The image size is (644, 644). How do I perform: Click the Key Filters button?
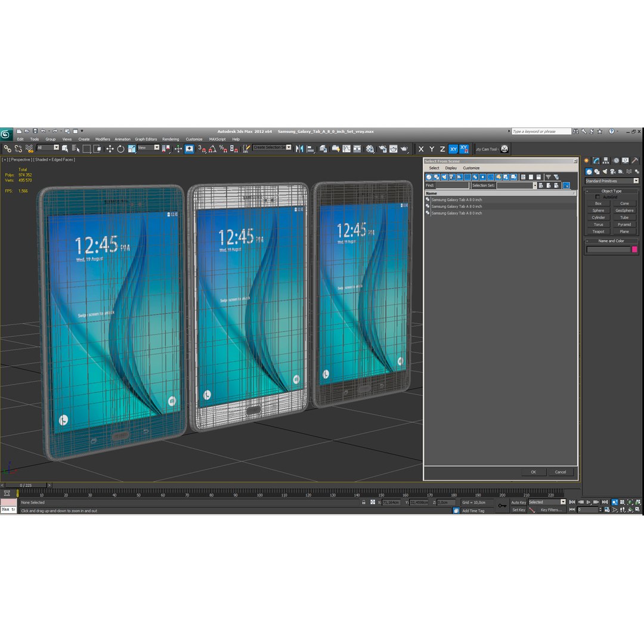click(551, 510)
